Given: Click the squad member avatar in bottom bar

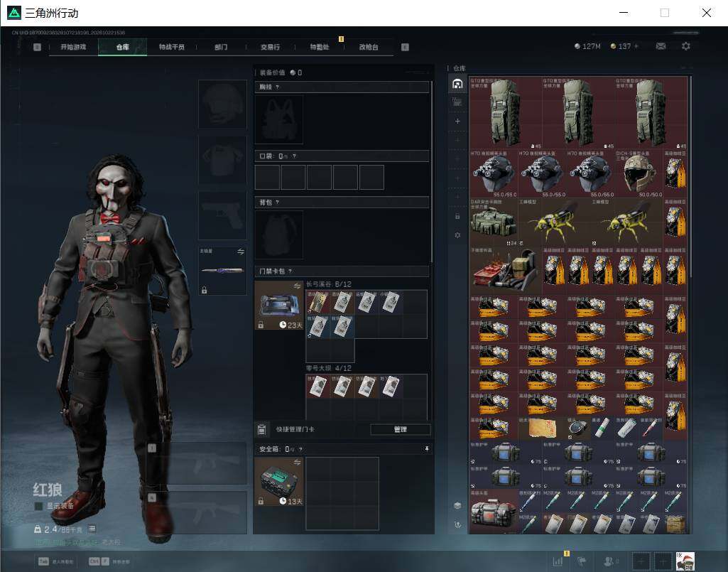Looking at the screenshot, I should 685,561.
